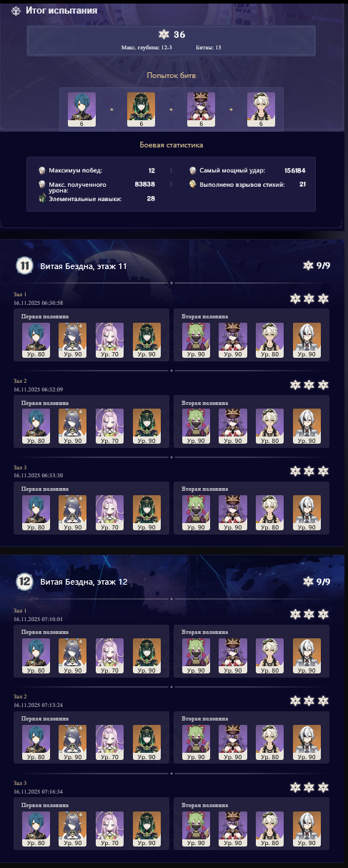This screenshot has height=868, width=348.
Task: Click the skull icon beside "Максимум побед"
Action: click(42, 170)
